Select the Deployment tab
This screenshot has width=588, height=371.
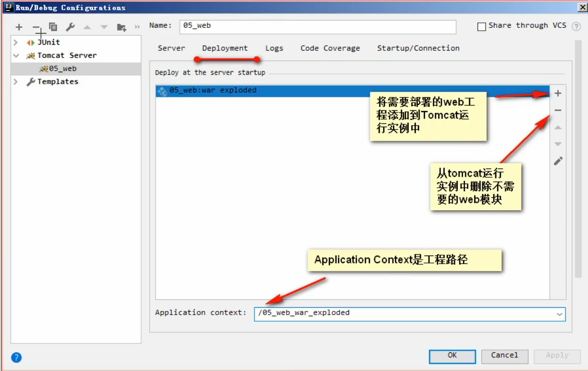click(225, 48)
